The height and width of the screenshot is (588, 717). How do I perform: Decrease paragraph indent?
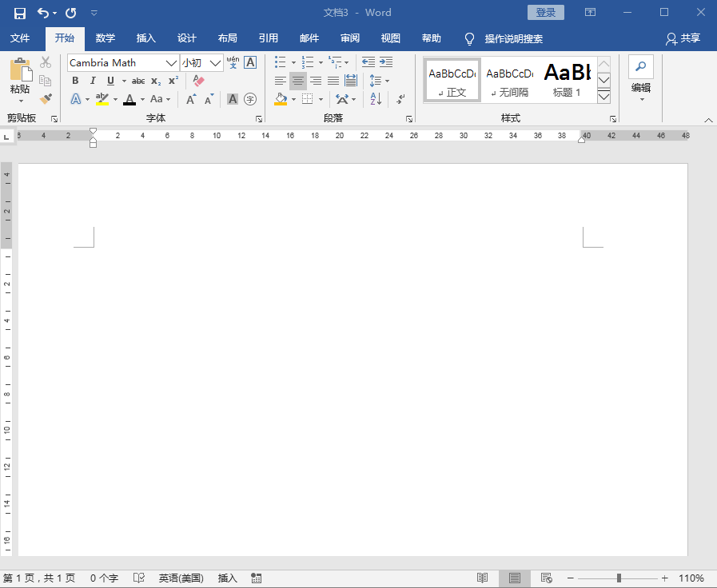click(x=368, y=62)
